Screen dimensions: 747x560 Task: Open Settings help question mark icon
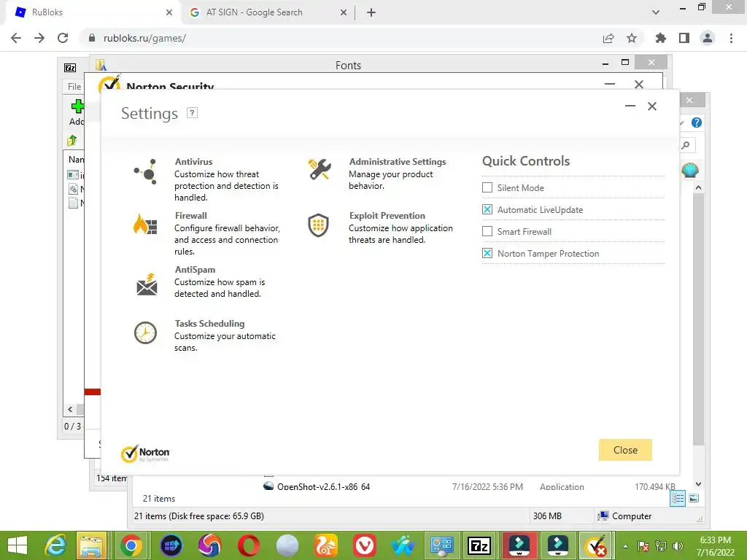[x=192, y=113]
